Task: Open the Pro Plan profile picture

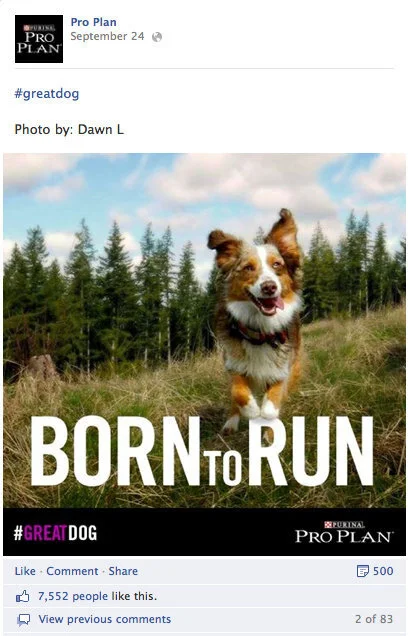Action: tap(39, 39)
